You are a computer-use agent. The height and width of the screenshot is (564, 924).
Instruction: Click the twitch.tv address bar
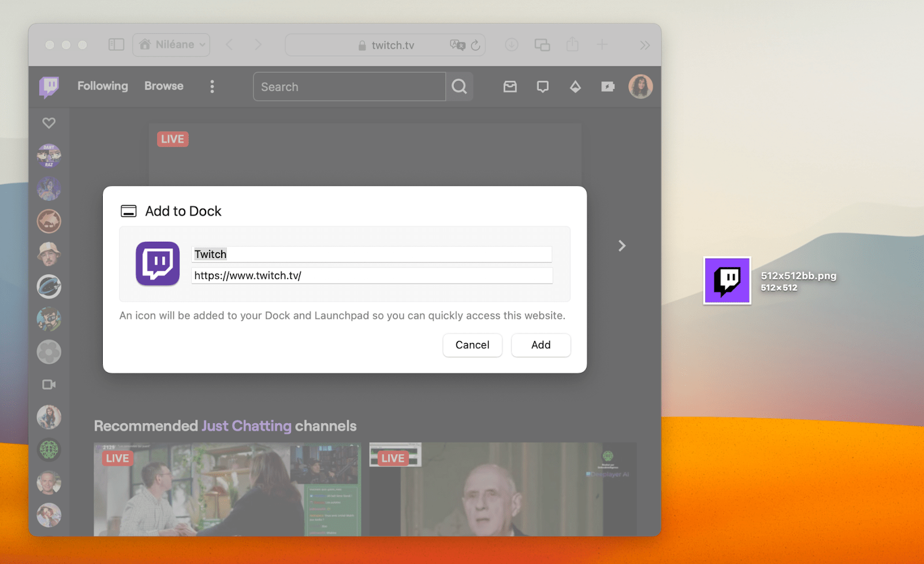[x=385, y=45]
